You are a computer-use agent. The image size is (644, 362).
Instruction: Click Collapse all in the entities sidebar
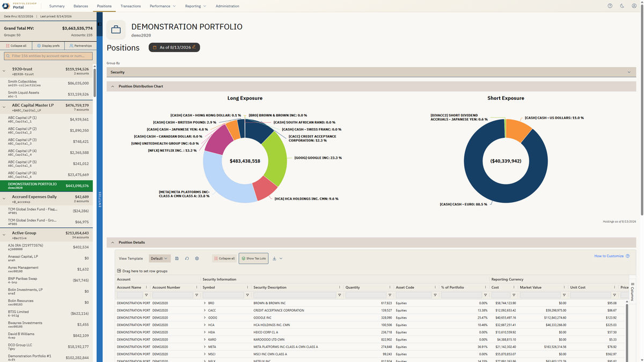coord(16,46)
